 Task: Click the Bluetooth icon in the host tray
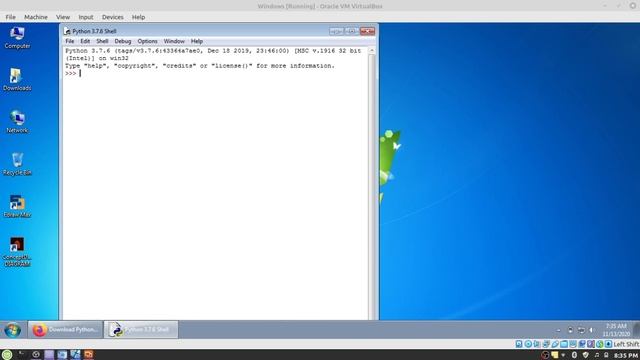[x=574, y=355]
